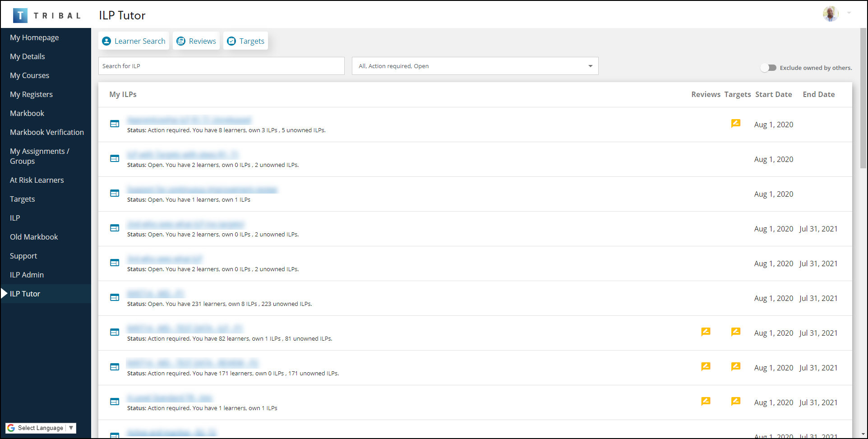Go to Markbook Verification in sidebar
868x439 pixels.
pos(47,132)
